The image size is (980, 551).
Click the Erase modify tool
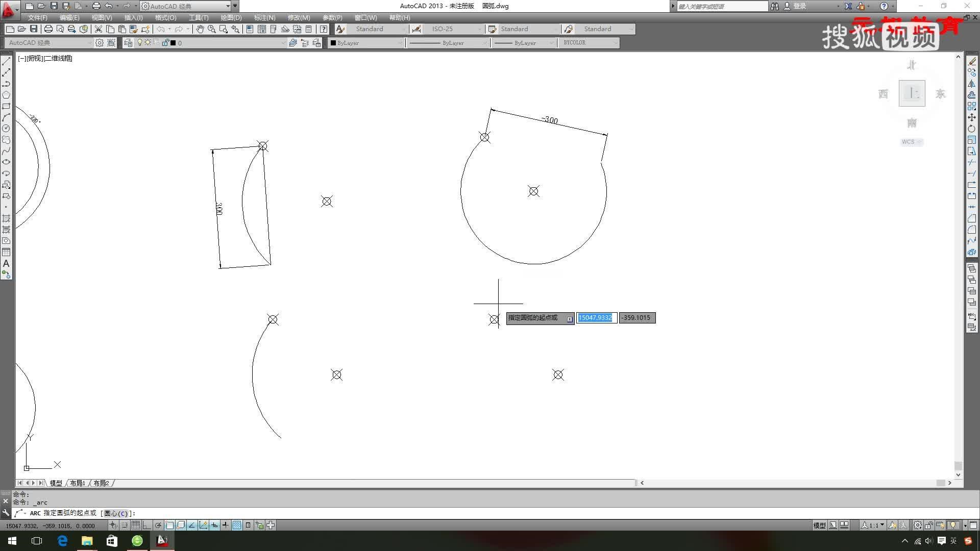pyautogui.click(x=972, y=61)
